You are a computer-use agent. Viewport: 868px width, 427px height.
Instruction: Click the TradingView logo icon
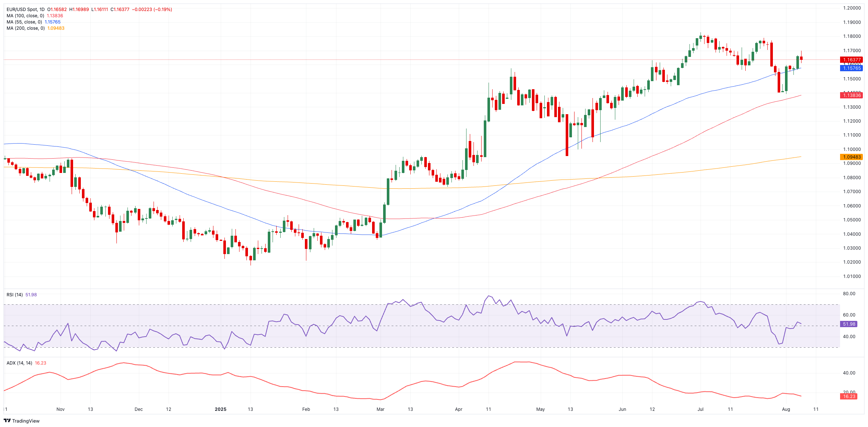click(7, 421)
